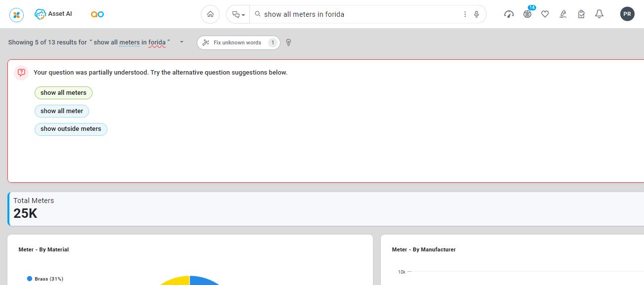The width and height of the screenshot is (644, 285).
Task: Open the brain icon with 14 badge
Action: pyautogui.click(x=527, y=14)
